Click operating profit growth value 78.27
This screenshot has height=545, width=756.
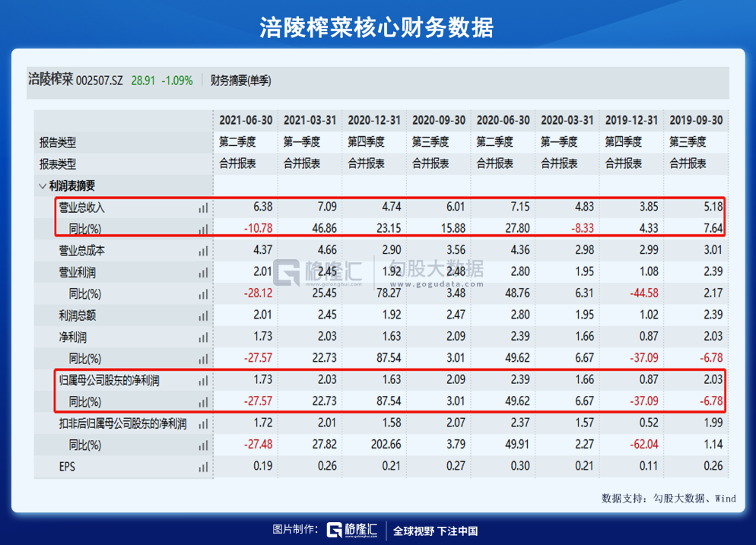pyautogui.click(x=389, y=293)
